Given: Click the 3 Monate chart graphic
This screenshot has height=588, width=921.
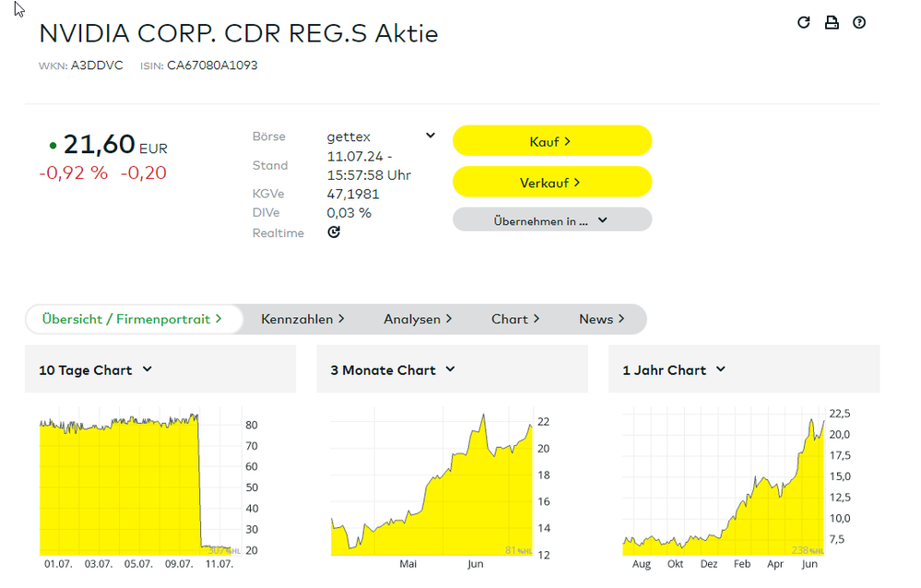Looking at the screenshot, I should (441, 488).
